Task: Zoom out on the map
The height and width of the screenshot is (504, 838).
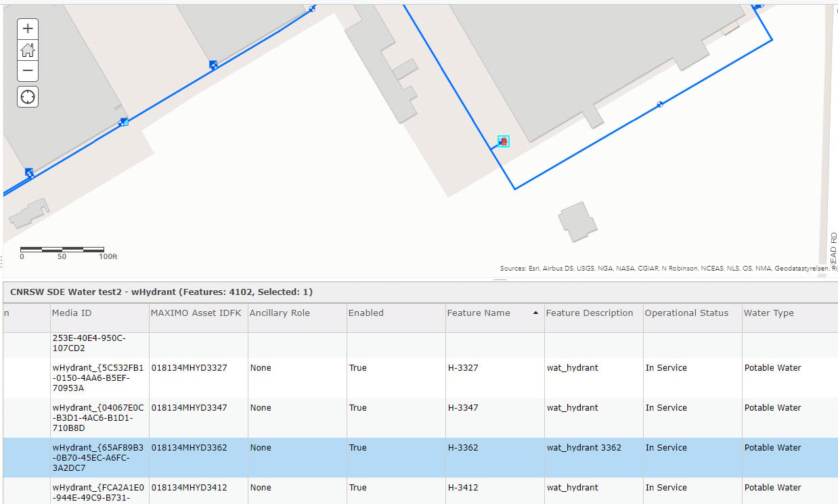Action: coord(28,71)
